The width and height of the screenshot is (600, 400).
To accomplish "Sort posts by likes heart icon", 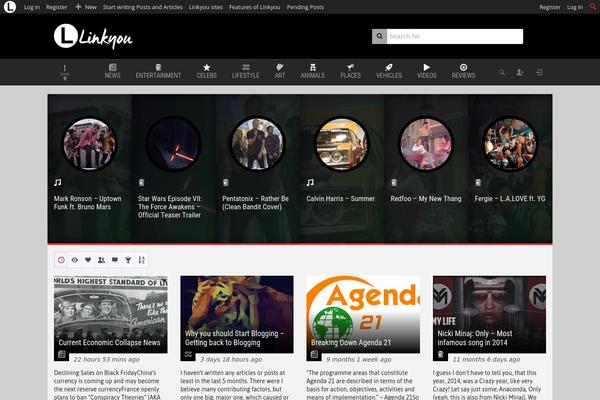I will click(x=88, y=260).
